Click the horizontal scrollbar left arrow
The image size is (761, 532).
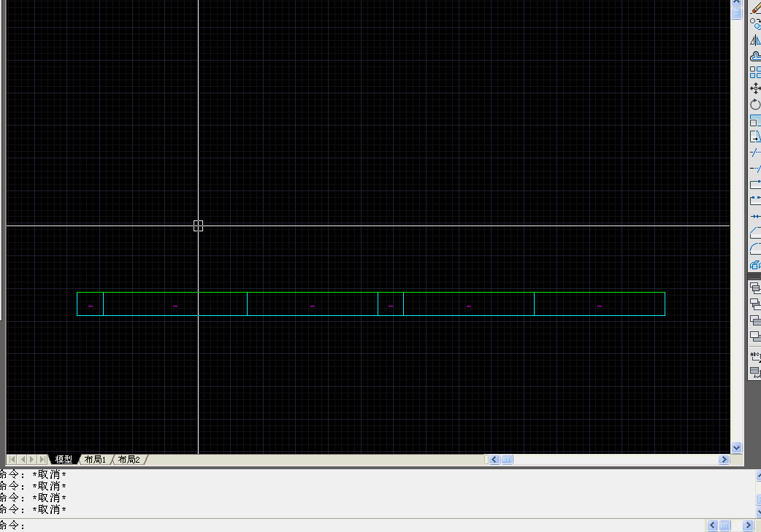[494, 460]
